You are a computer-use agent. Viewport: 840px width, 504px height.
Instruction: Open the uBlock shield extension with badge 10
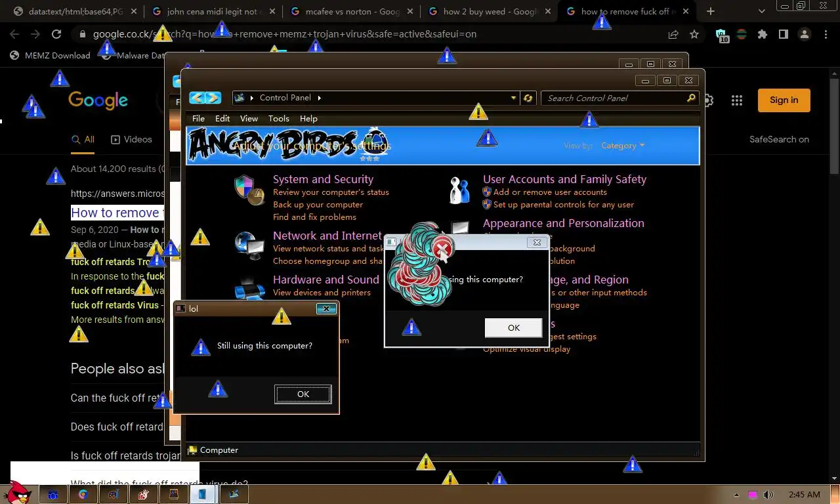click(722, 35)
